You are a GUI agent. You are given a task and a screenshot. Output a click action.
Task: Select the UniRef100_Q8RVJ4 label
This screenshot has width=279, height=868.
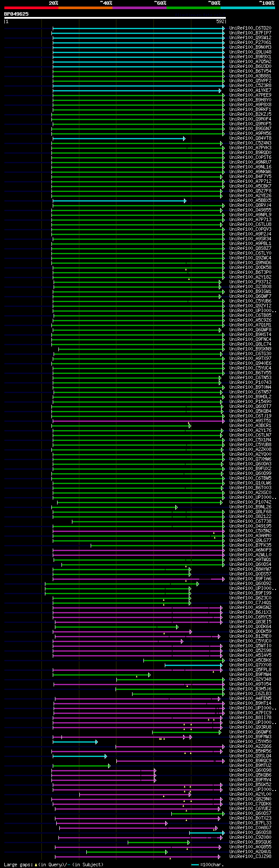(250, 205)
